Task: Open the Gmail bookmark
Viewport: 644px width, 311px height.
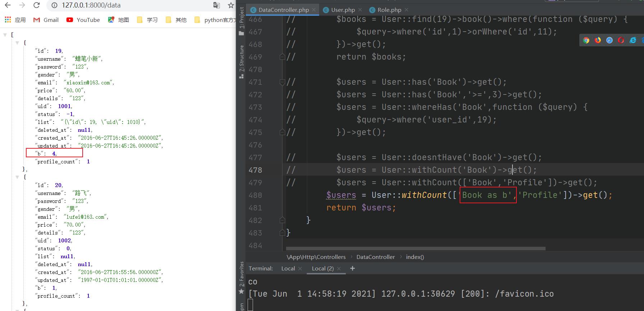Action: pyautogui.click(x=46, y=20)
